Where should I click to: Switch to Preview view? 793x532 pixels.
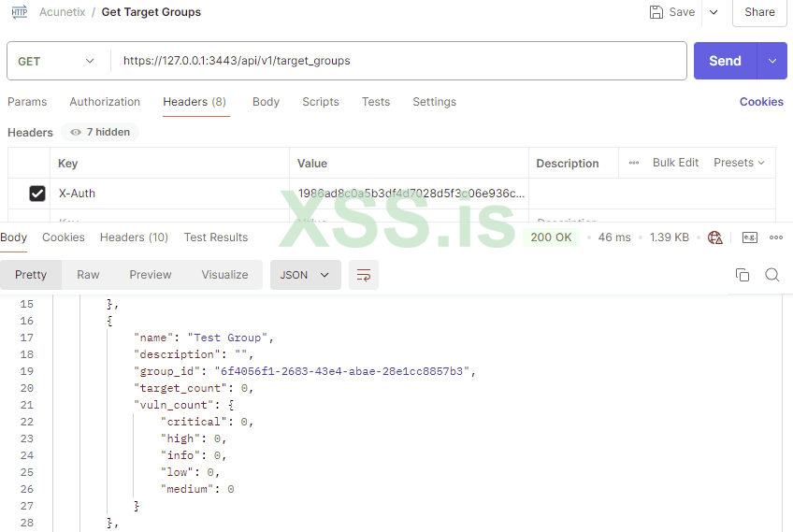point(151,275)
